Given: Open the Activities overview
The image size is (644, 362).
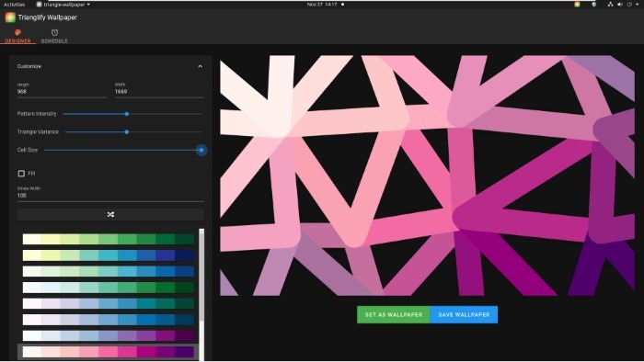Looking at the screenshot, I should click(x=15, y=5).
